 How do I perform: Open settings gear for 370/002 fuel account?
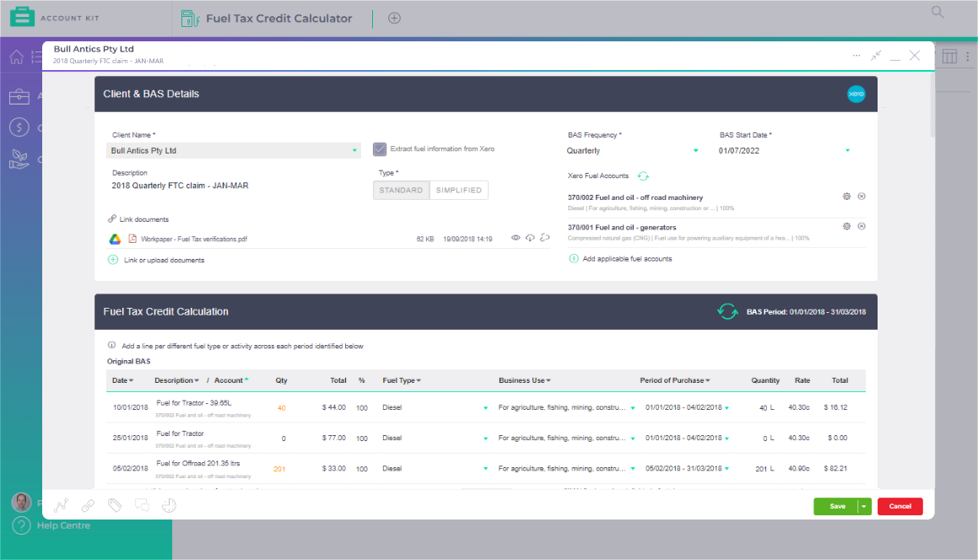point(846,196)
